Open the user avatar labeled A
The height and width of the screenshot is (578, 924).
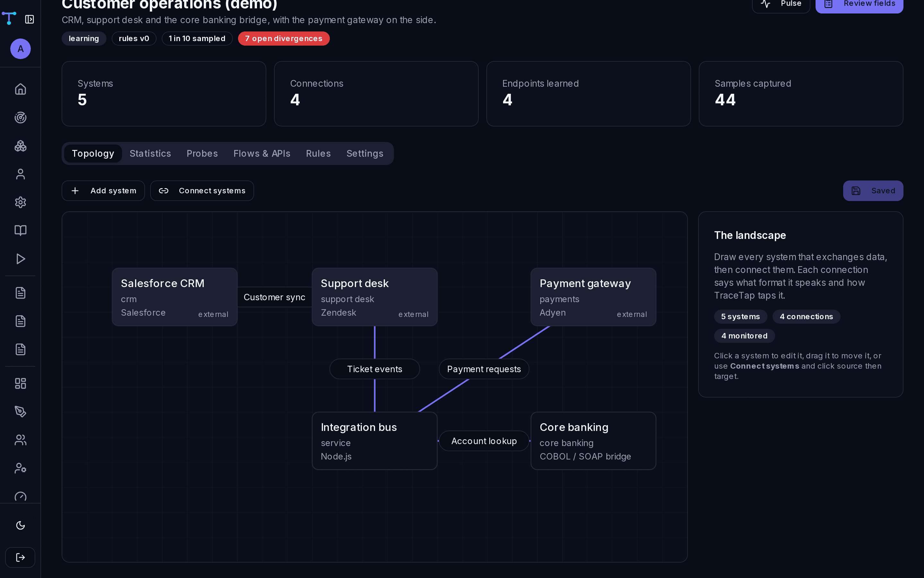point(21,48)
